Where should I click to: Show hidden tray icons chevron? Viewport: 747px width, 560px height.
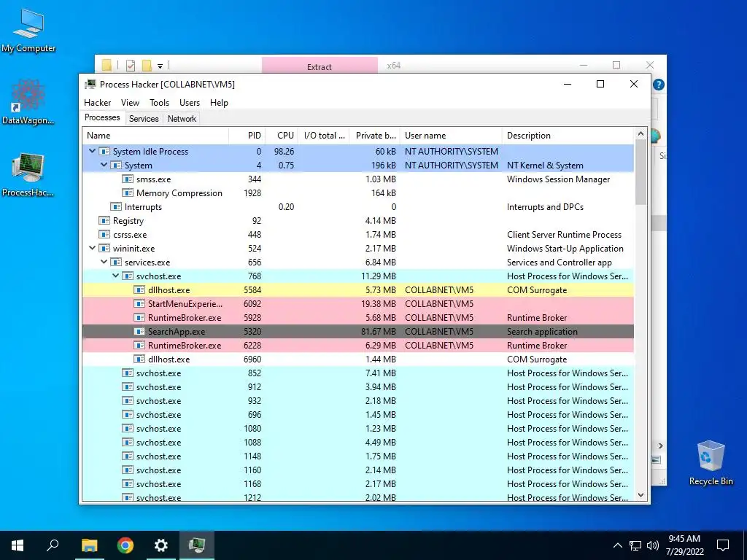617,545
